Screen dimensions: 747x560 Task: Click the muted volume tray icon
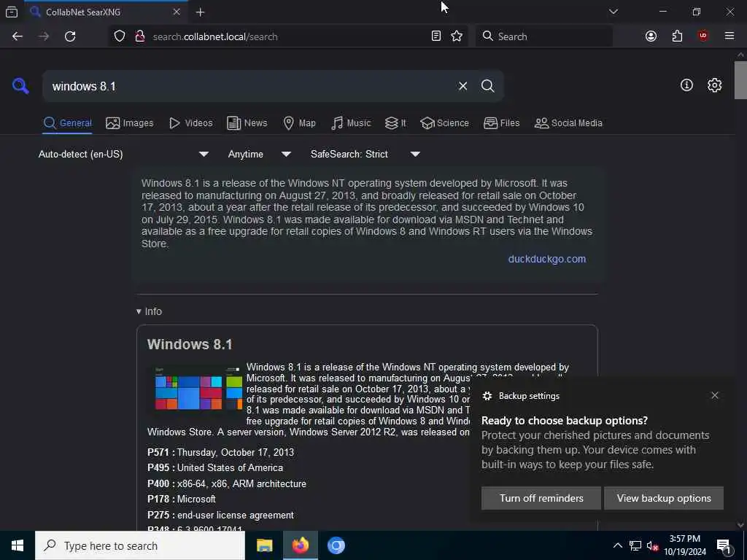click(653, 545)
